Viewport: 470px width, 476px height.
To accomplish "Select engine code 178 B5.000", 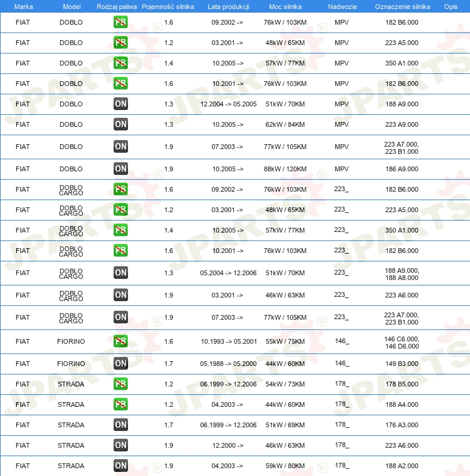I will click(x=401, y=384).
